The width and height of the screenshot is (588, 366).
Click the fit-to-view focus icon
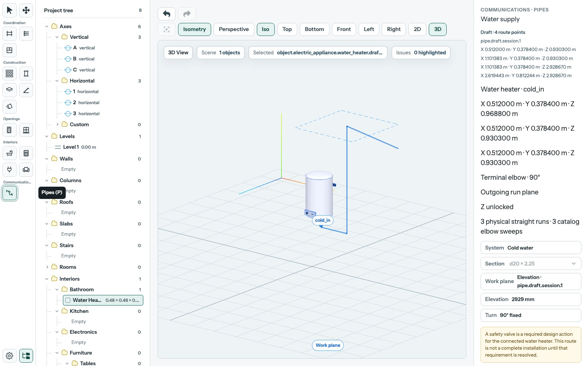coord(167,29)
